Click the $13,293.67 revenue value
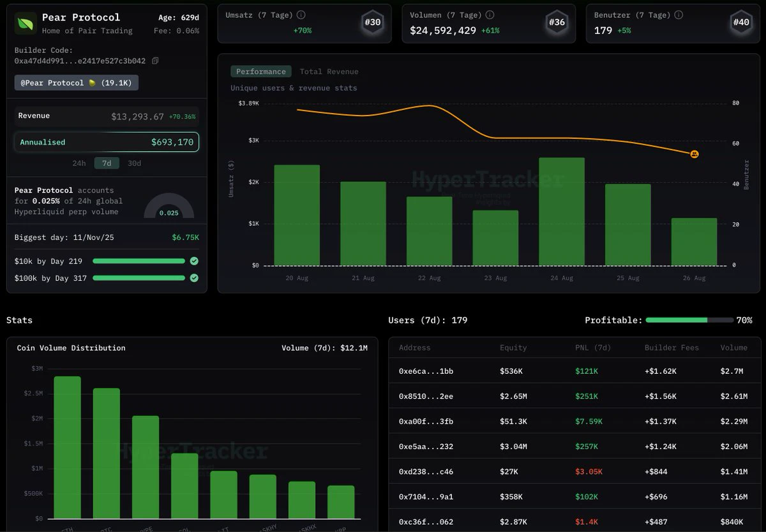Image resolution: width=766 pixels, height=532 pixels. pos(137,117)
